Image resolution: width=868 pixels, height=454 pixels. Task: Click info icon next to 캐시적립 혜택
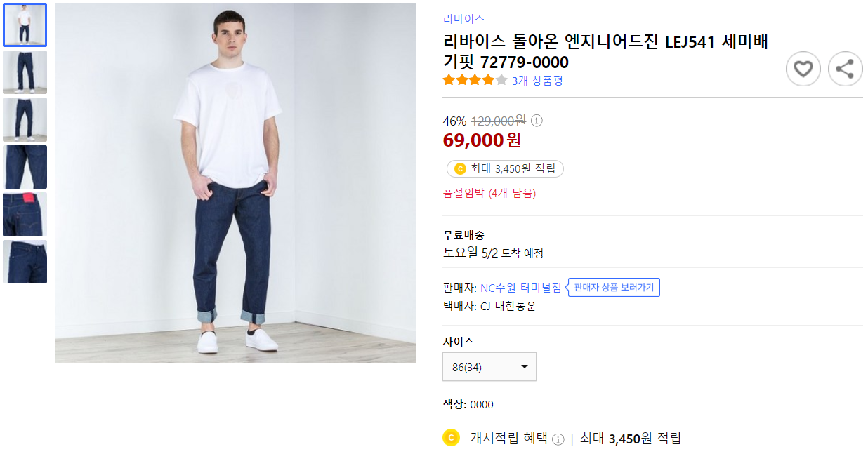(x=558, y=439)
